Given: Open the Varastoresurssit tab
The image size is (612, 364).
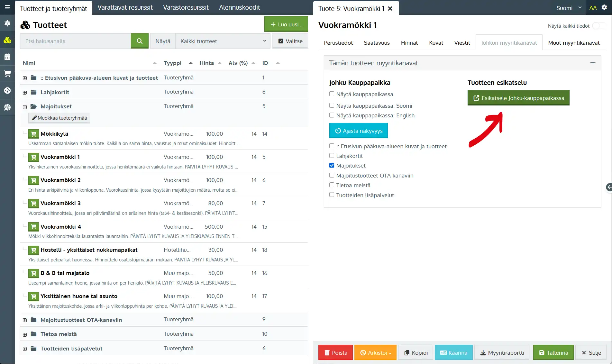Looking at the screenshot, I should (x=186, y=7).
